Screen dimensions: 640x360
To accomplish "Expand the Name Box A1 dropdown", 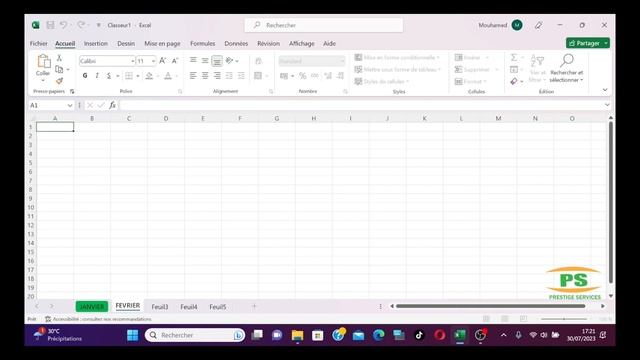I will pyautogui.click(x=70, y=105).
